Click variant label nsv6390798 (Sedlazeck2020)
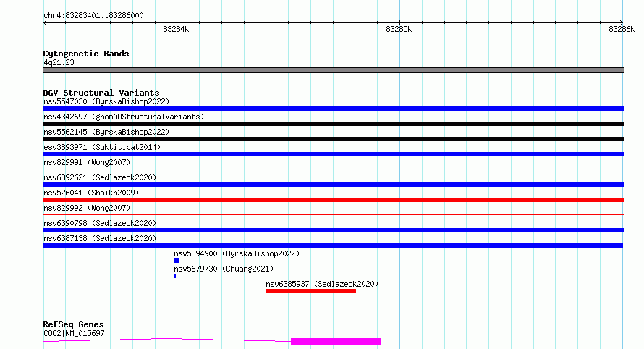This screenshot has width=644, height=349. (100, 223)
